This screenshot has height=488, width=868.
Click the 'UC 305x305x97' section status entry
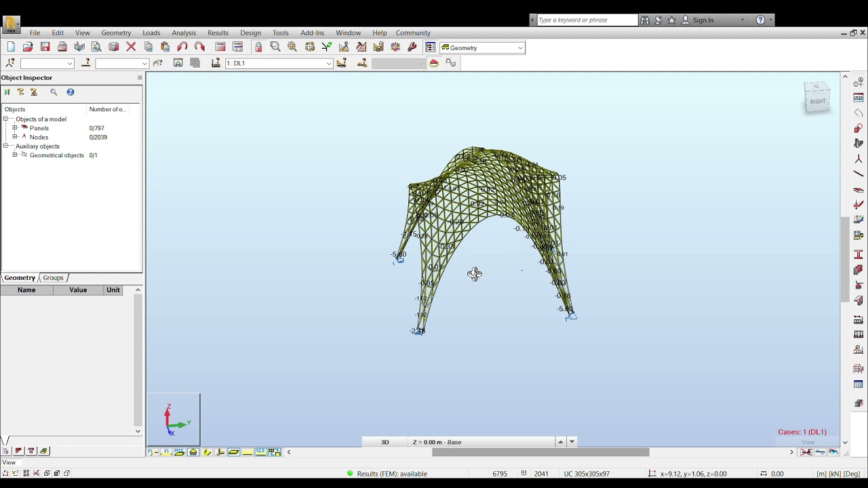(x=587, y=474)
